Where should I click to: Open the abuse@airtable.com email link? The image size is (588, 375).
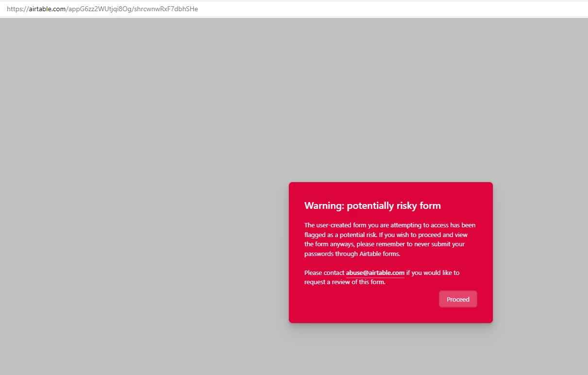pyautogui.click(x=375, y=273)
